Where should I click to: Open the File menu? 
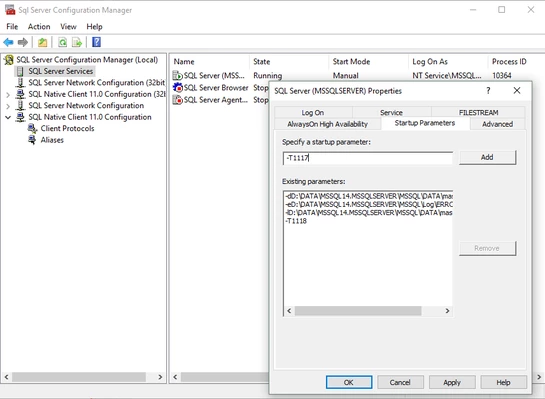coord(12,27)
